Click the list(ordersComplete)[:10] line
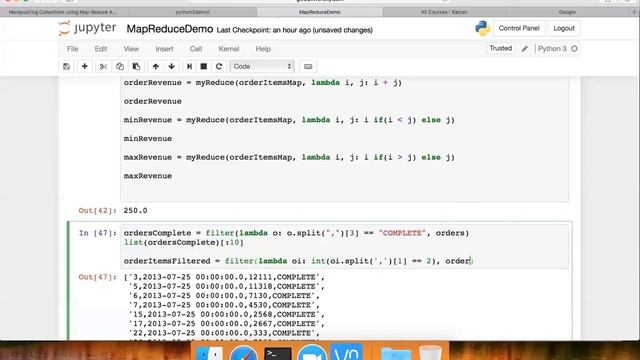This screenshot has height=360, width=640. tap(184, 242)
